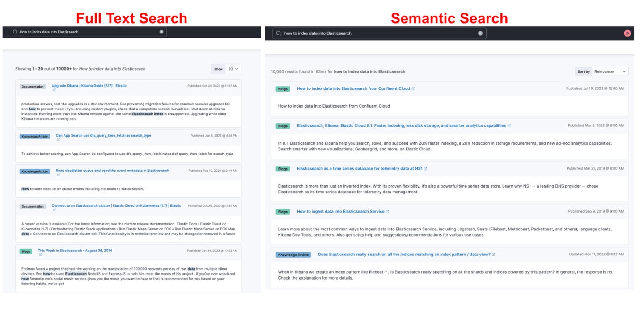Viewport: 644px width, 309px height.
Task: Clear the Full Text Search query with X icon
Action: point(161,32)
